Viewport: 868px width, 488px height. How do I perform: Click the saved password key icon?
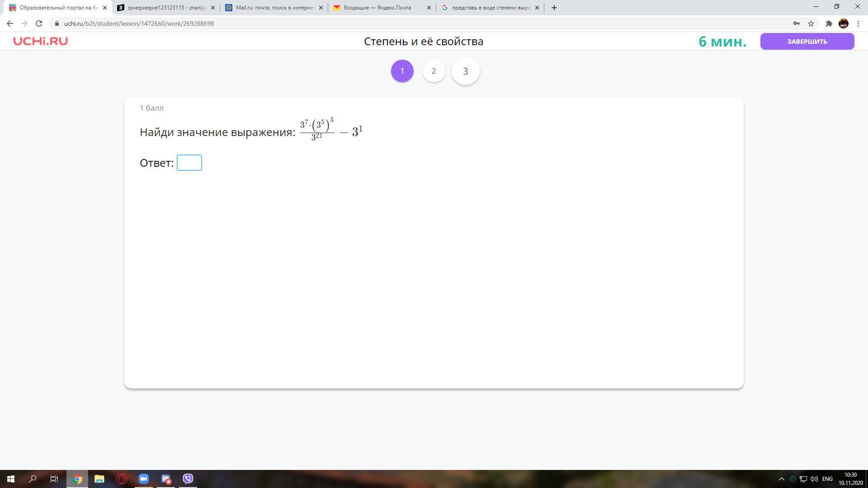(x=797, y=23)
